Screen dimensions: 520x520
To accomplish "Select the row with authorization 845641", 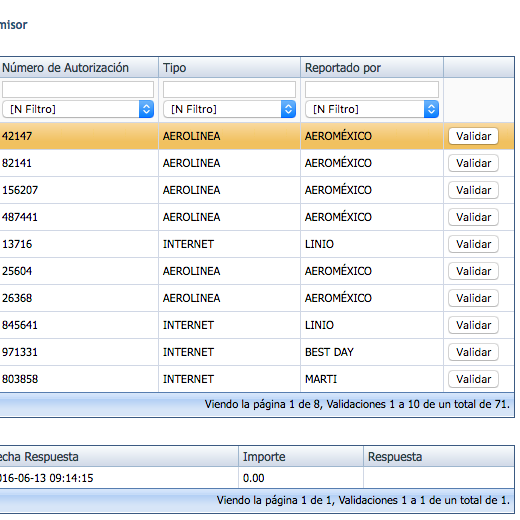I will tap(257, 325).
